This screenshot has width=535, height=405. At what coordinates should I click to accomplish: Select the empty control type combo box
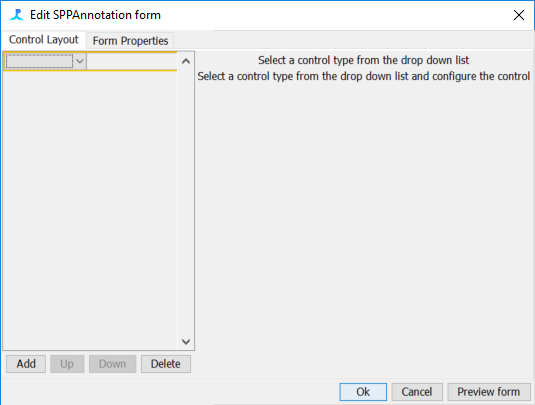click(45, 61)
